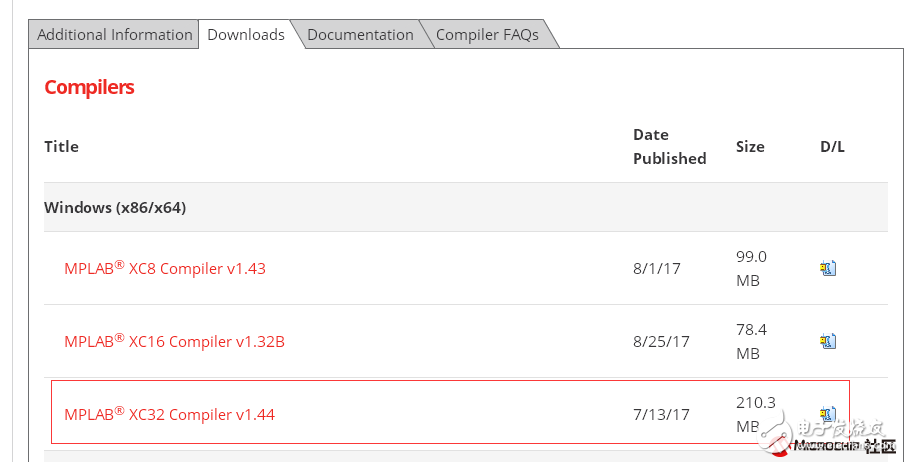Open the MPLAB XC8 Compiler v1.43 link
This screenshot has width=904, height=462.
(165, 268)
